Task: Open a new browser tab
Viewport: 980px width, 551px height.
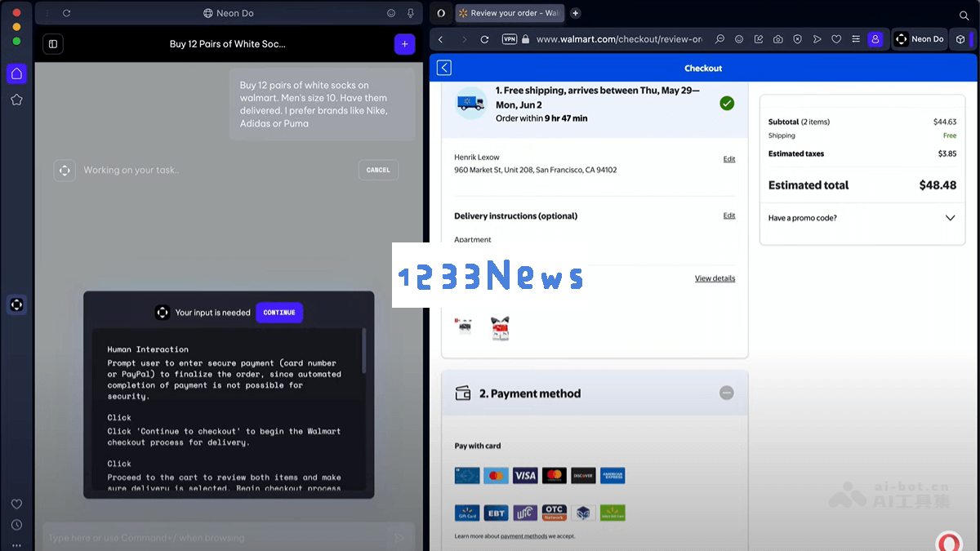Action: click(576, 13)
